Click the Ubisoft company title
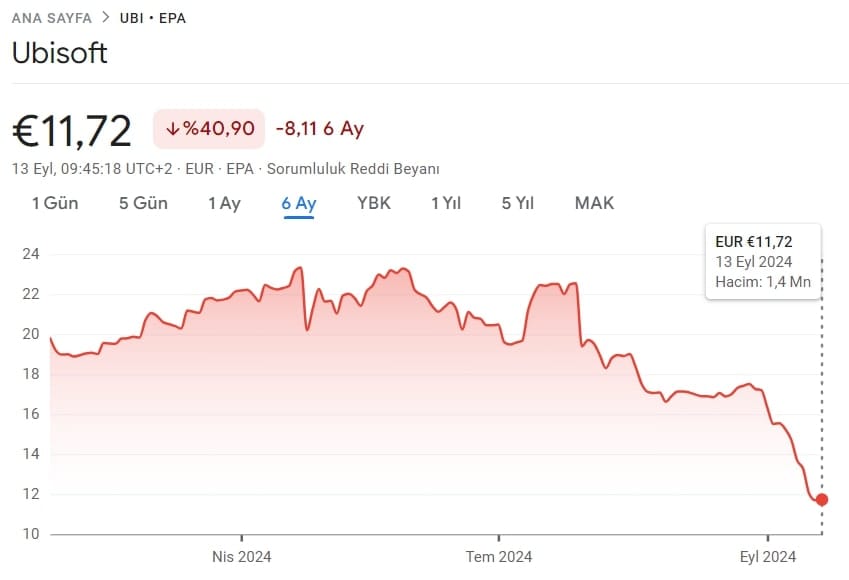This screenshot has width=849, height=580. coord(59,53)
